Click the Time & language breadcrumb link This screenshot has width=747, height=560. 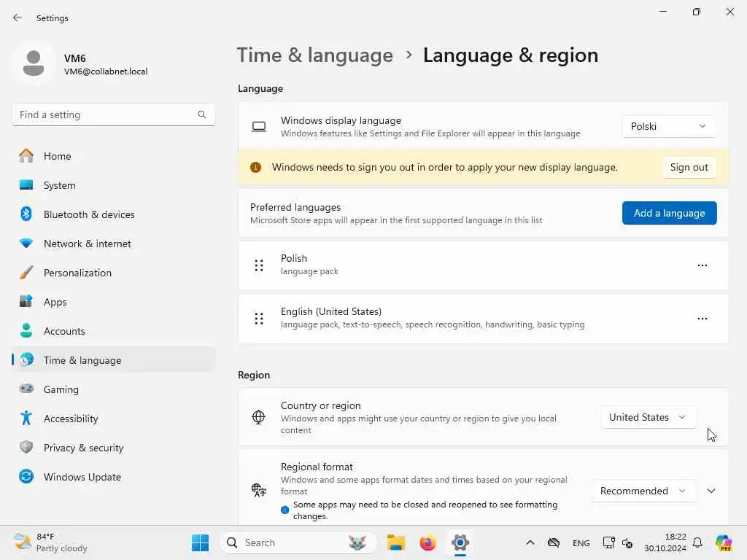[x=315, y=55]
